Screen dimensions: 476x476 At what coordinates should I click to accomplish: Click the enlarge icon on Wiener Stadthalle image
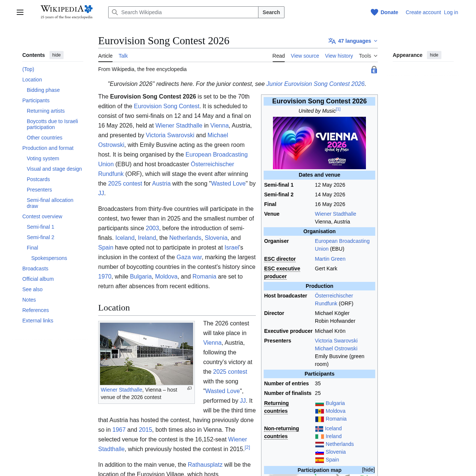click(189, 388)
